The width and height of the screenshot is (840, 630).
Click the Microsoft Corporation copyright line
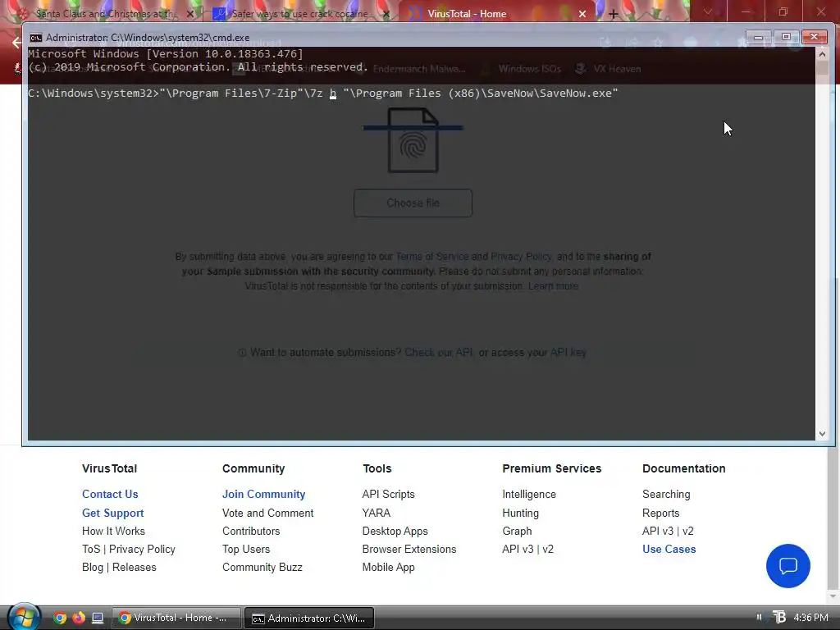tap(199, 67)
